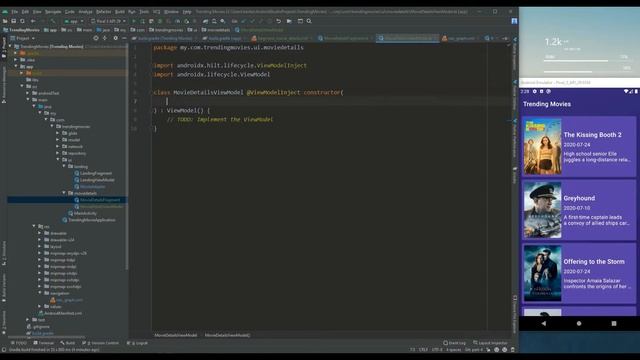This screenshot has height=360, width=640.
Task: Expand the network package
Action: tap(58, 147)
